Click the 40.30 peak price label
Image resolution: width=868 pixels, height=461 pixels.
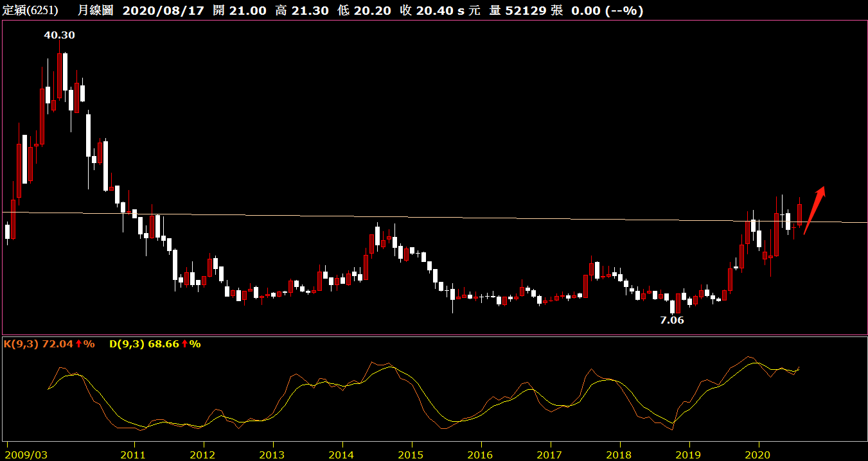59,35
